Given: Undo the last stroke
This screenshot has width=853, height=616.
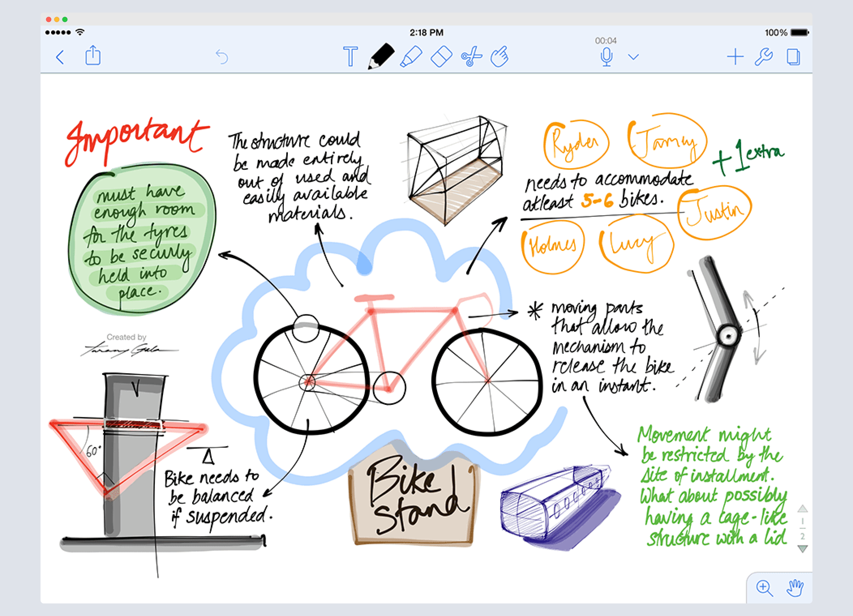Looking at the screenshot, I should 222,57.
